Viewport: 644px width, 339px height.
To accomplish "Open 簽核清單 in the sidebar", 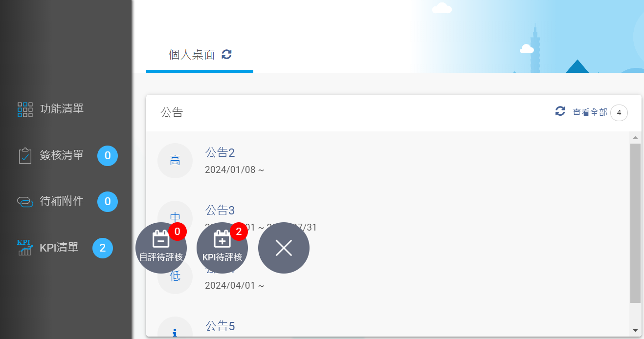I will (x=62, y=155).
